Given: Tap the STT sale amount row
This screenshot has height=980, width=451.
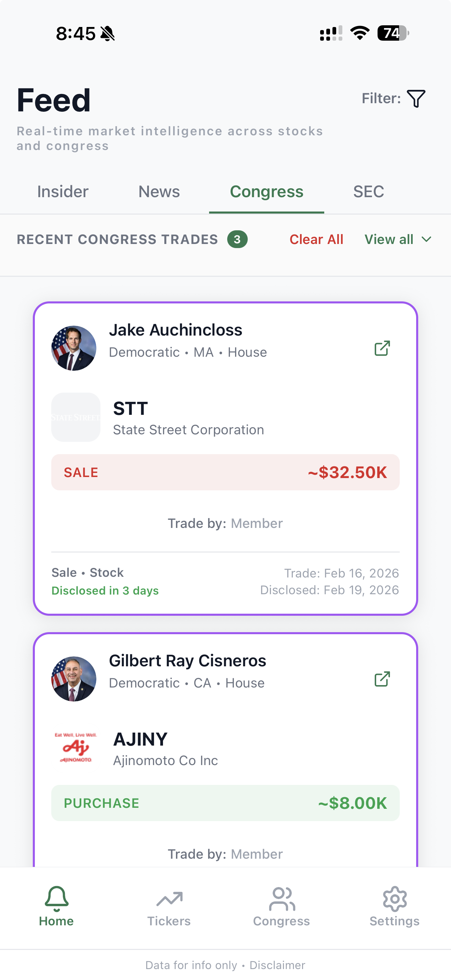Looking at the screenshot, I should point(225,472).
